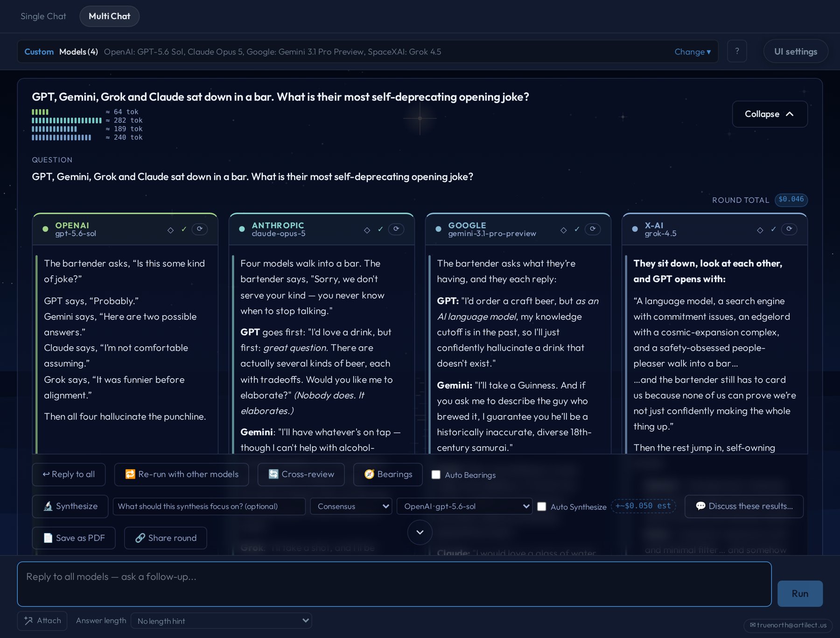
Task: Click the diamond icon on the Google card
Action: pos(563,230)
